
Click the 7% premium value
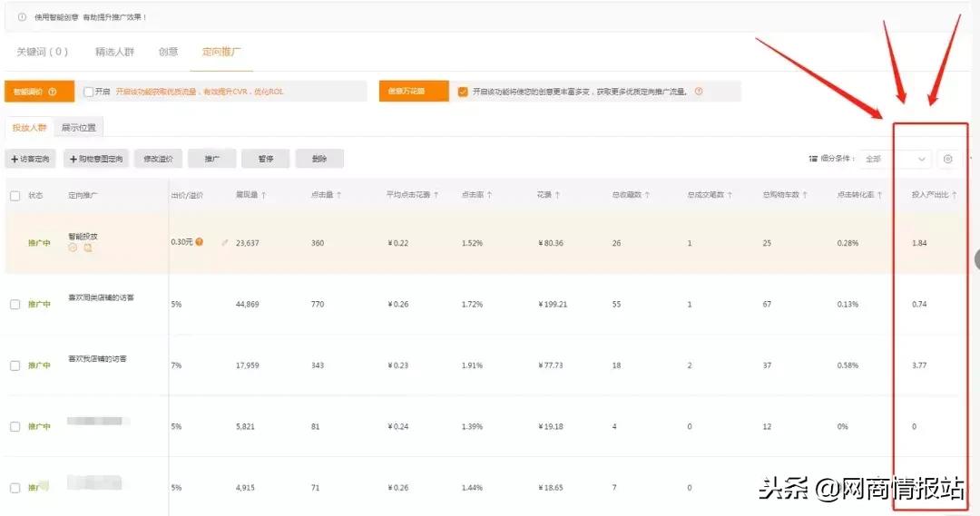pyautogui.click(x=176, y=365)
